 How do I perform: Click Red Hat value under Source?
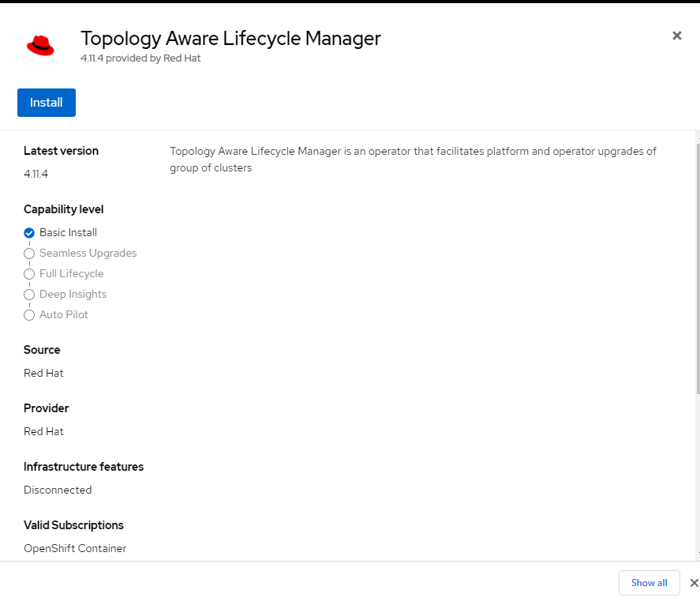click(x=43, y=373)
